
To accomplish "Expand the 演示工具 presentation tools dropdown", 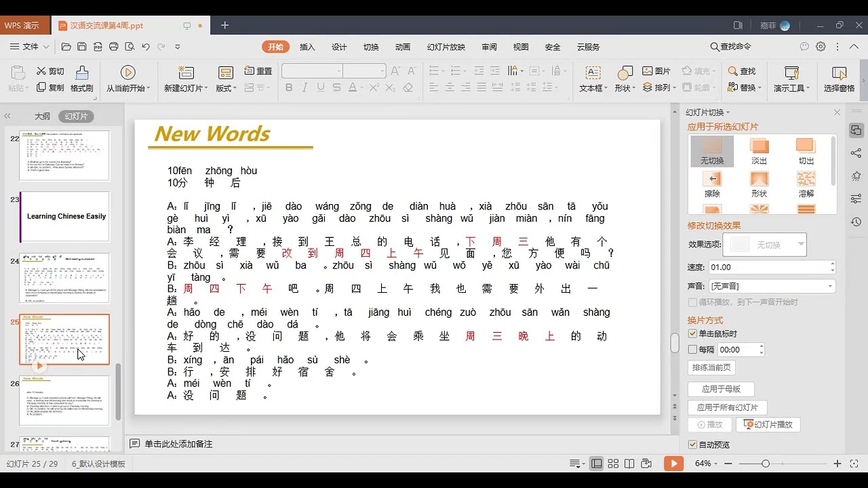I will 791,88.
